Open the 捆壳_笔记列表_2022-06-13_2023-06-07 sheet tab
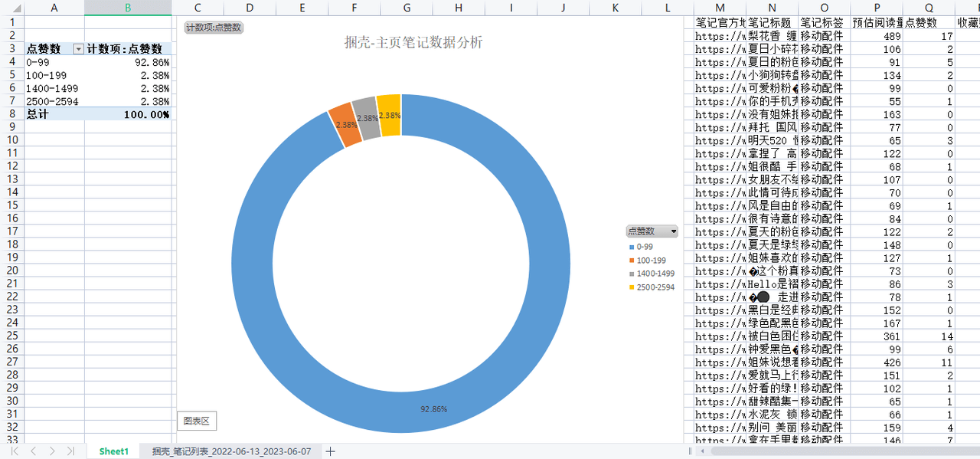 [231, 451]
